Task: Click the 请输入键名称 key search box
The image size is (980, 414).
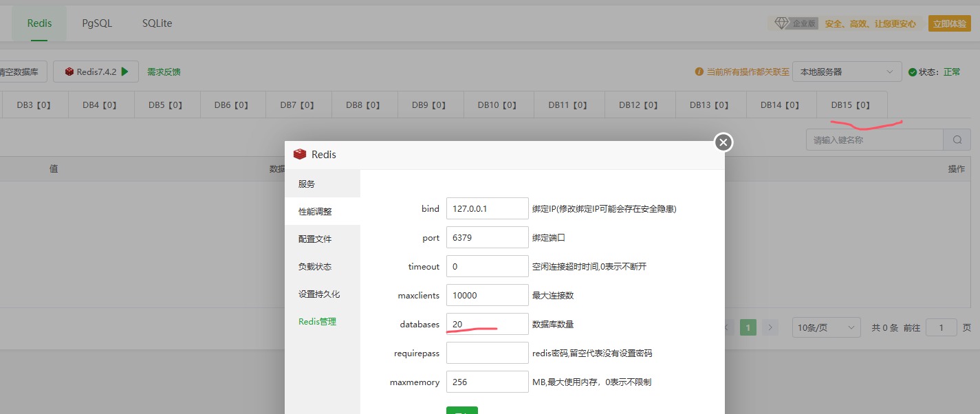Action: 875,140
